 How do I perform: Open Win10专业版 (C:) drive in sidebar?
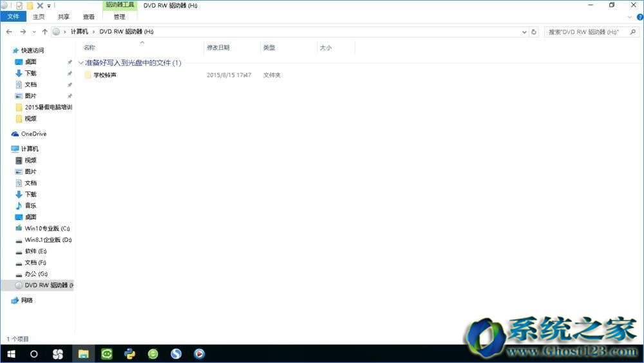coord(46,228)
